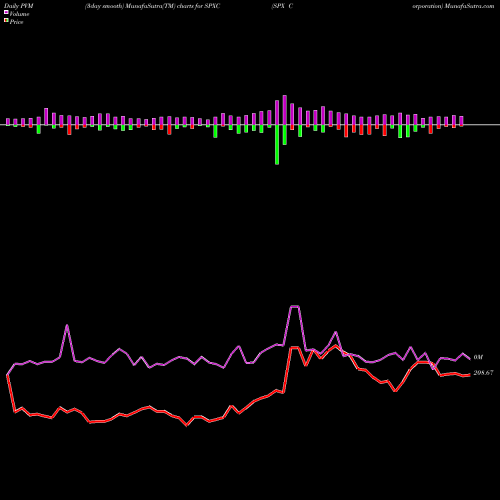The width and height of the screenshot is (500, 500).
Task: Select the 'Price' legend label
Action: coord(16,22)
